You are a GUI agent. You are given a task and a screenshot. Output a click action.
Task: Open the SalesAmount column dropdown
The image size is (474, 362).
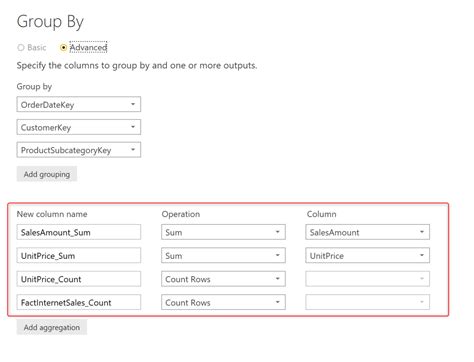(x=368, y=232)
